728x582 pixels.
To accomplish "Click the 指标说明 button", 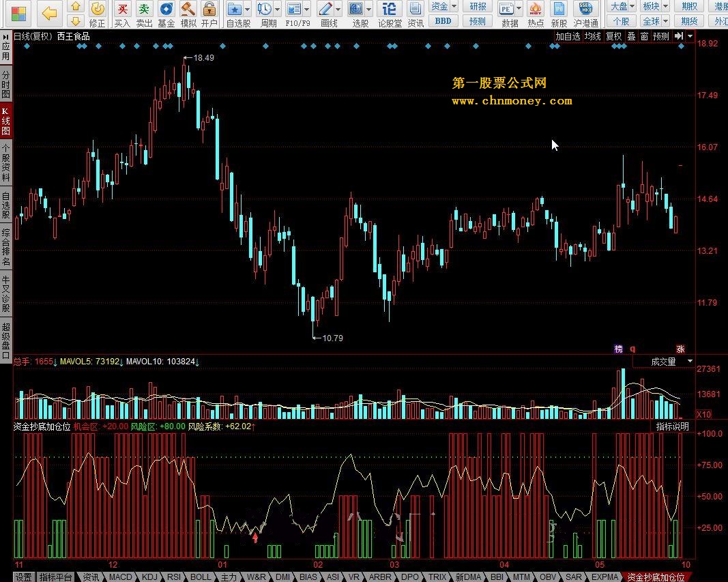I will click(x=672, y=426).
